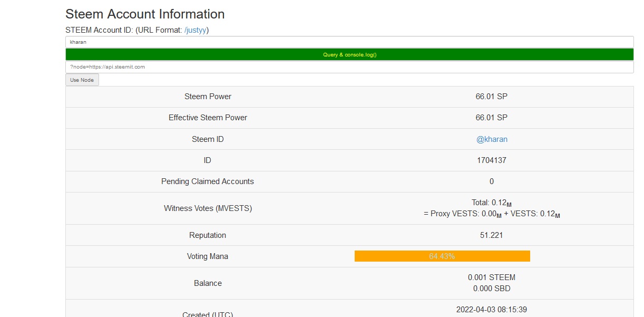Focus the node URL input field
The height and width of the screenshot is (317, 644).
[x=349, y=67]
